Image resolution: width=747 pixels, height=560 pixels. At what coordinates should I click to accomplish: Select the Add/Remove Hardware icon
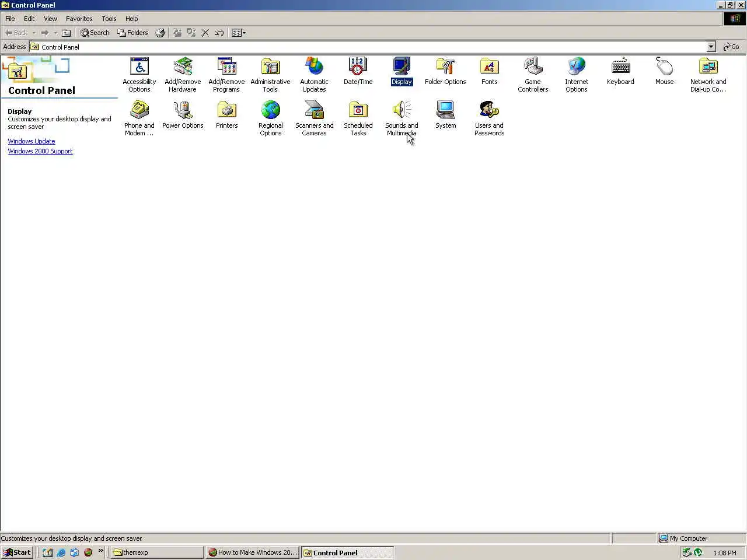(x=183, y=75)
